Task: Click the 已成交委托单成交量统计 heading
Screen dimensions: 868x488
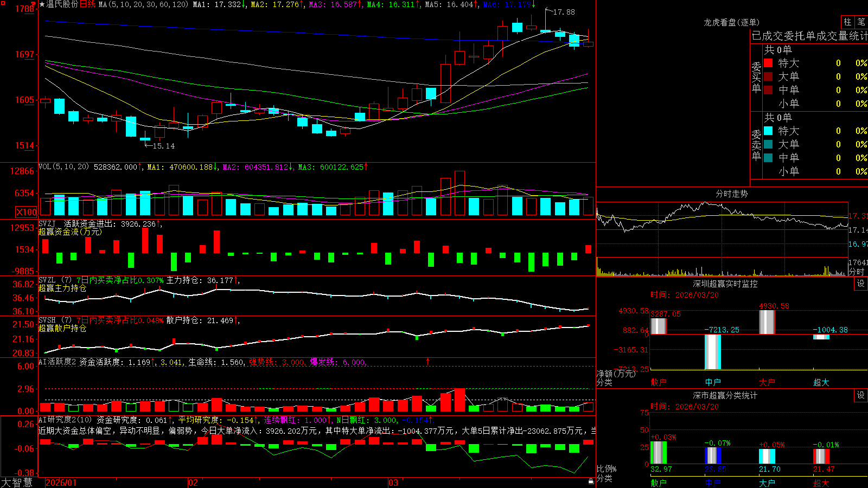Action: pos(809,36)
